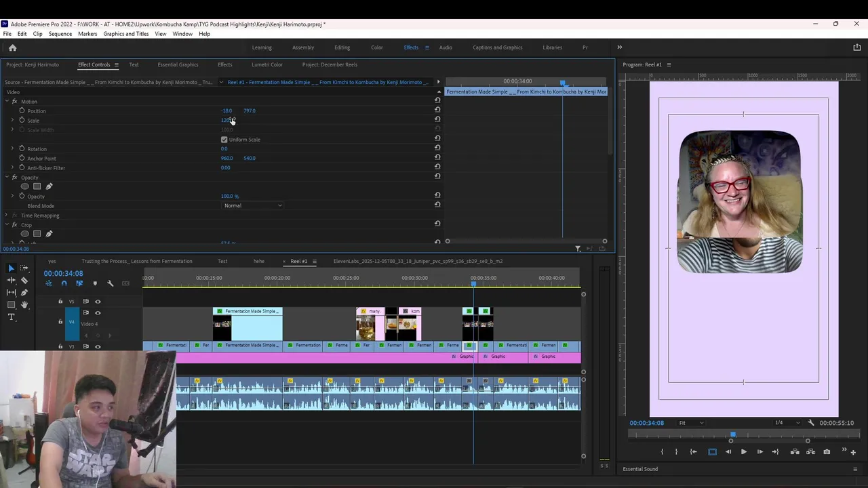This screenshot has width=868, height=488.
Task: Step back one frame
Action: (728, 452)
